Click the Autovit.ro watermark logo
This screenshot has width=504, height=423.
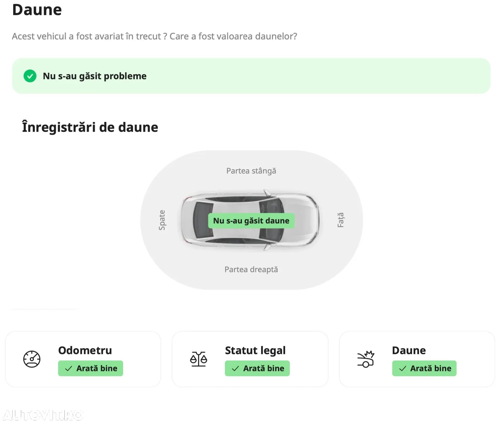point(42,415)
